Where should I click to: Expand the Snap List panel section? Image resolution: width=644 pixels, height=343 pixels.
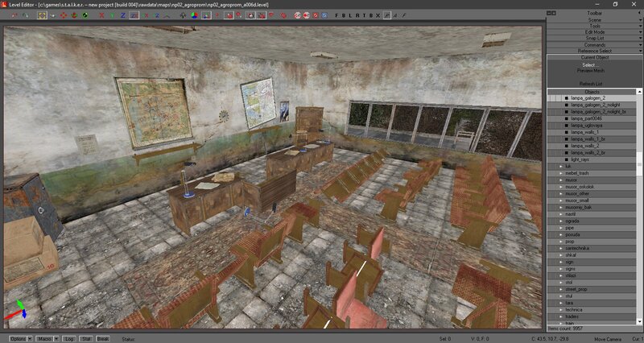point(594,38)
